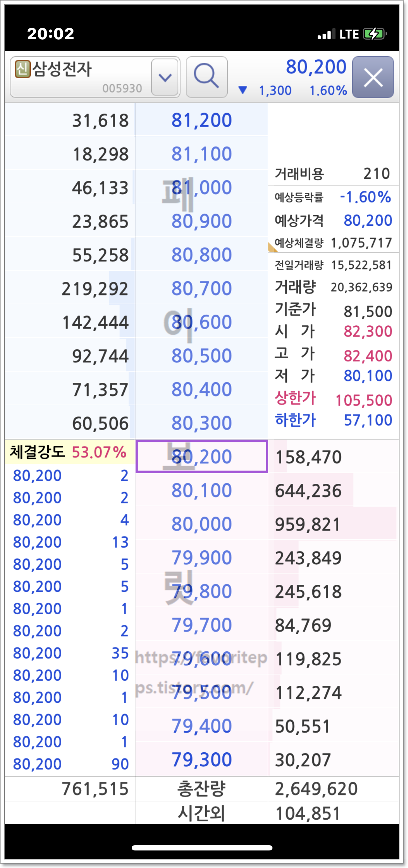Open the stock search magnifier icon

207,77
